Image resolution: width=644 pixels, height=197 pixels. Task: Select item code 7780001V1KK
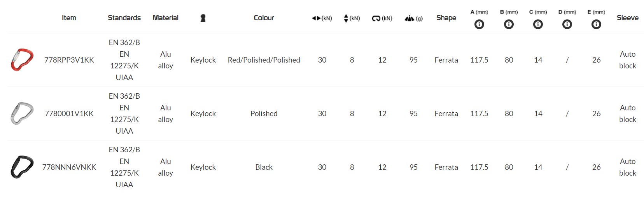click(69, 113)
